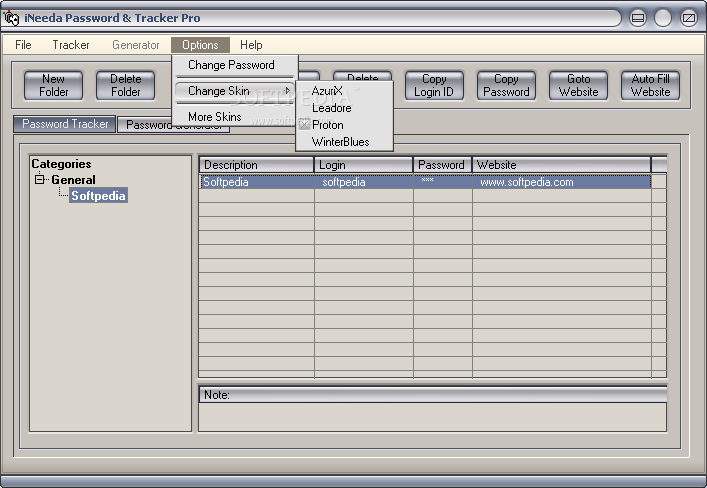Select the Softpedia folder in tree
Viewport: 707px width, 488px height.
point(98,196)
